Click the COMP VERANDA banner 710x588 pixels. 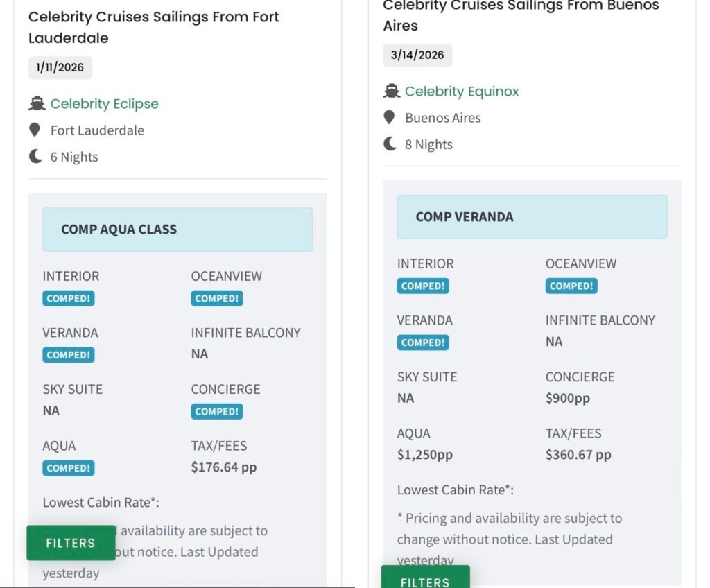[x=532, y=216]
